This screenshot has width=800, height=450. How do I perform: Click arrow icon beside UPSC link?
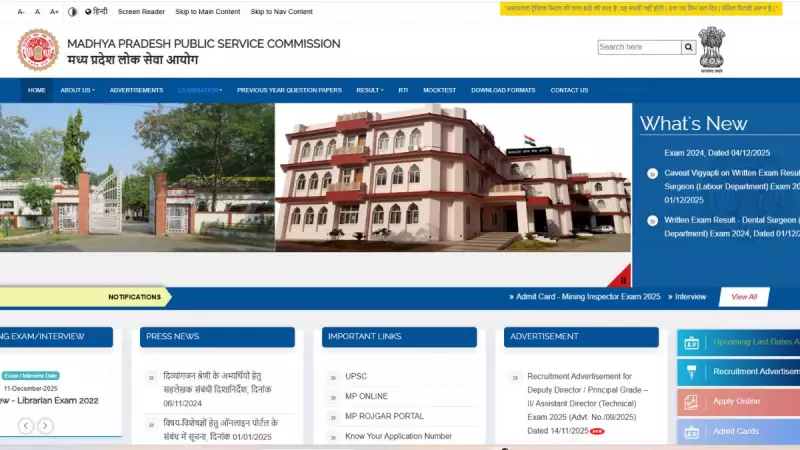point(333,378)
